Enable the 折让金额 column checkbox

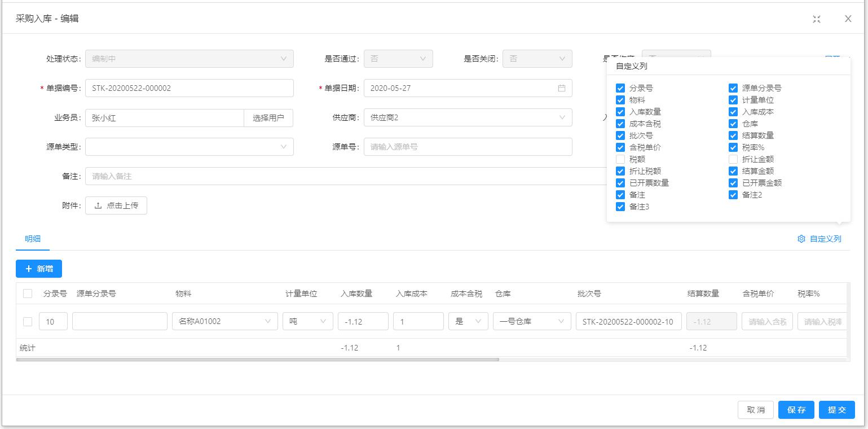tap(733, 159)
